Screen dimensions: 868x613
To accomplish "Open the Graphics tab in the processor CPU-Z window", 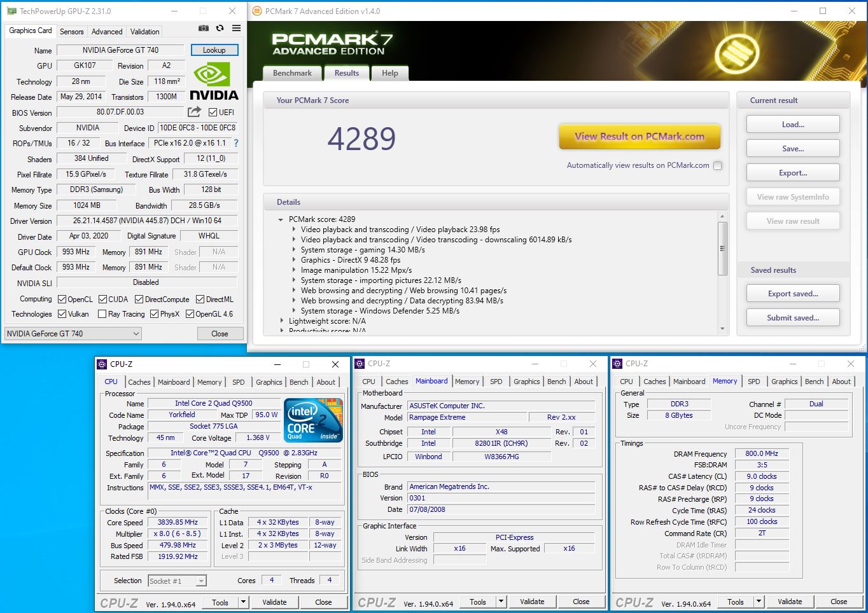I will pos(269,382).
